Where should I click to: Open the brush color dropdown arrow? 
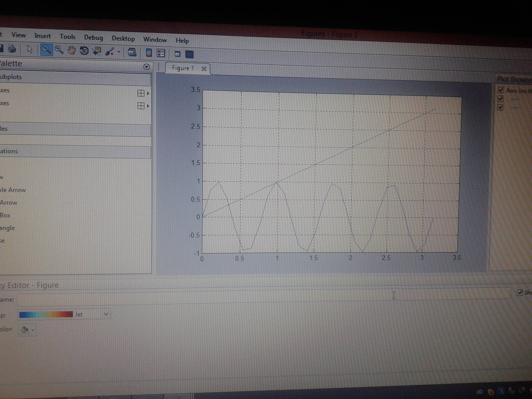(x=119, y=52)
